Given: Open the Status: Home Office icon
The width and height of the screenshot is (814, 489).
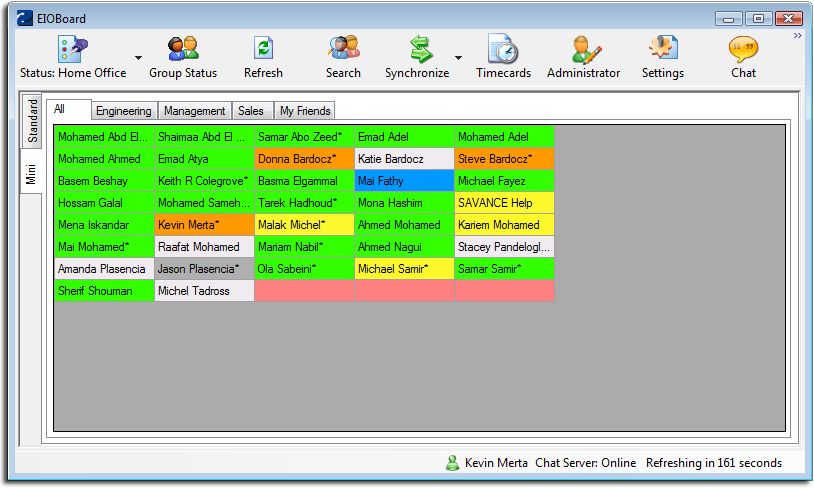Looking at the screenshot, I should pos(73,49).
